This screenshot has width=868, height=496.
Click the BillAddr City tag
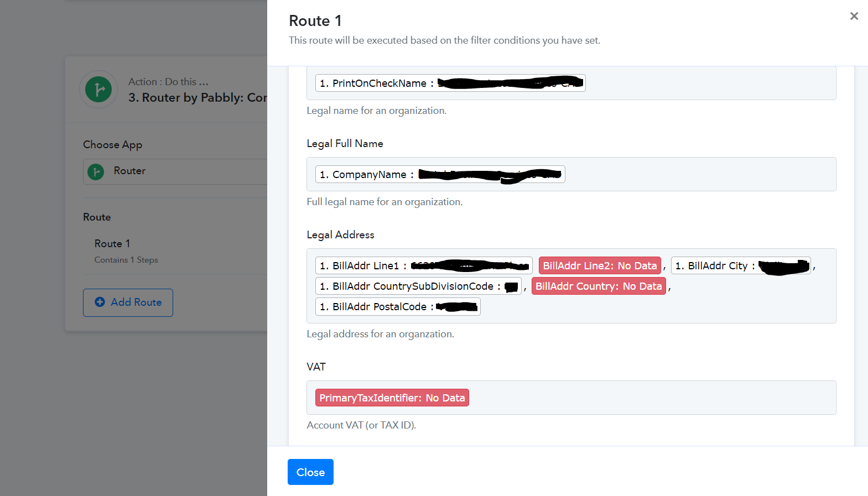click(x=741, y=265)
